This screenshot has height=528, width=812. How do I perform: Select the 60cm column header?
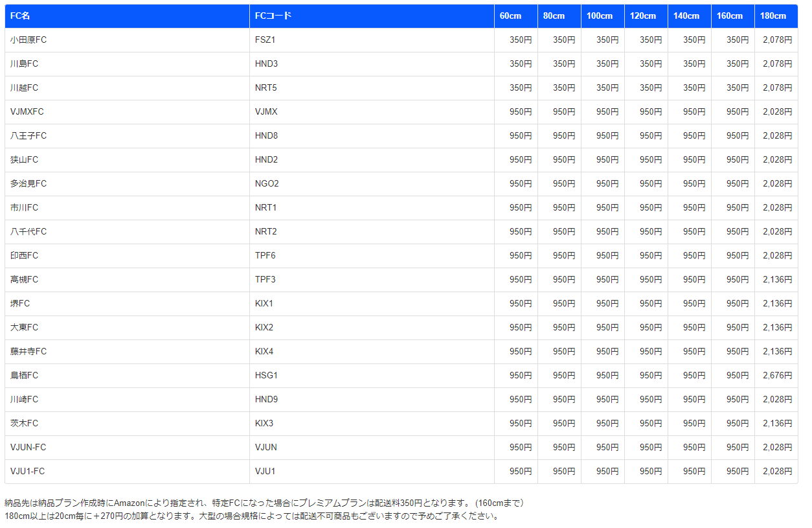coord(510,16)
